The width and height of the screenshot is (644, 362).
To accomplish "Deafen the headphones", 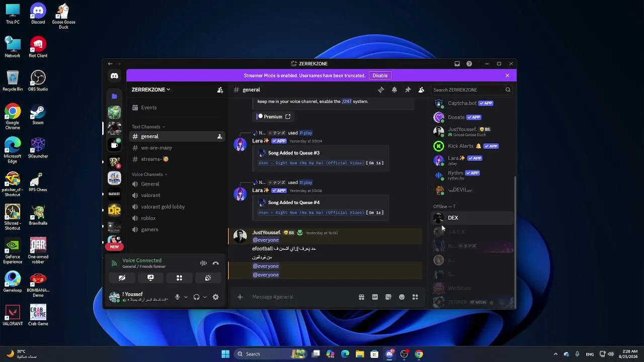I will 196,297.
